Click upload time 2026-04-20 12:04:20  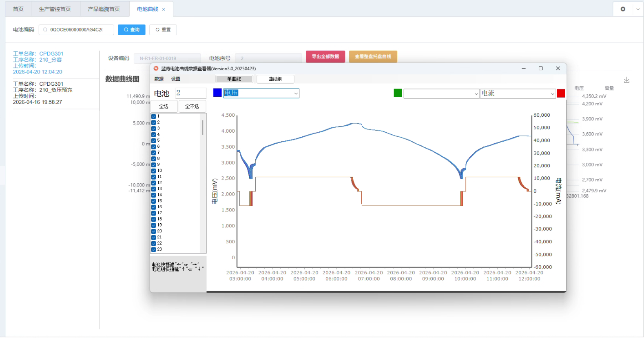click(x=38, y=72)
